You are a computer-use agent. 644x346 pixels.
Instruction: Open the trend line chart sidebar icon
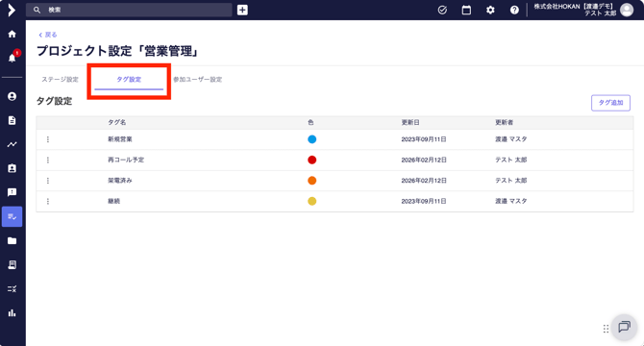pos(12,144)
